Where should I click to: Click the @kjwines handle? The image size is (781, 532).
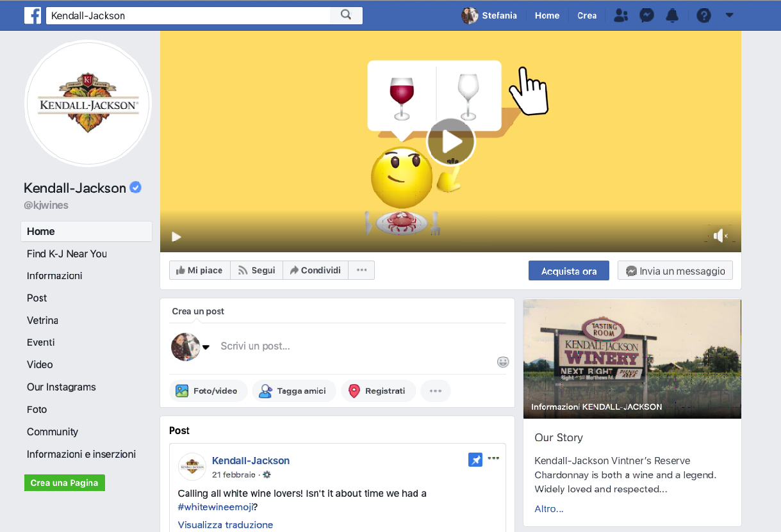point(46,206)
